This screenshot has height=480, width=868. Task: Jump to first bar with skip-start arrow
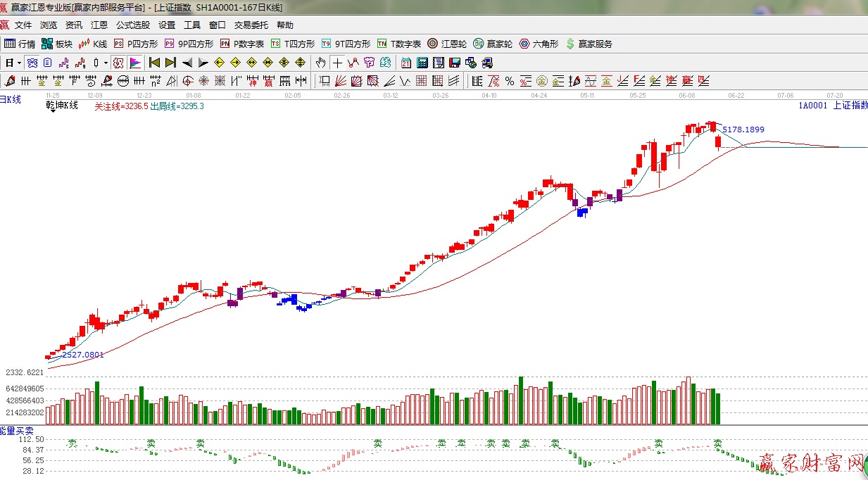pos(154,63)
